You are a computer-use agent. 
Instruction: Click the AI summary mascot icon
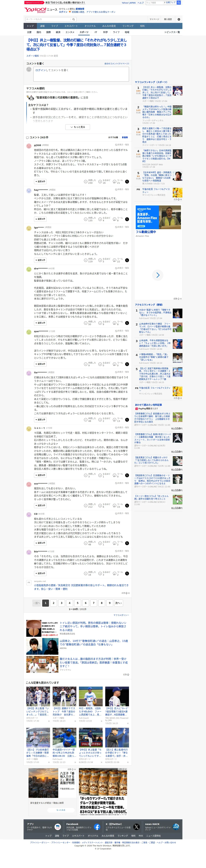[x=30, y=98]
